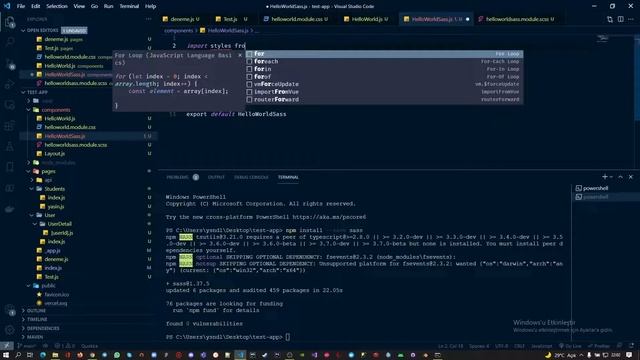The image size is (640, 360).
Task: Open Layout.js in the components folder
Action: 54,153
